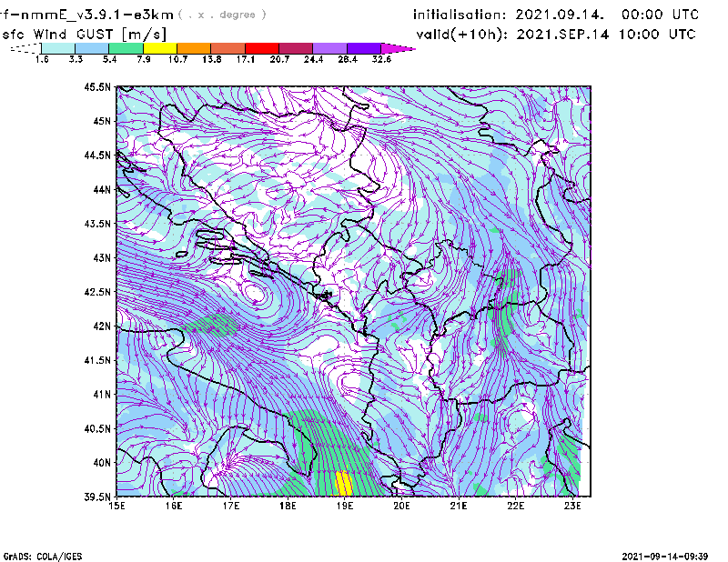The width and height of the screenshot is (728, 562).
Task: Click the 45N latitude label
Action: coord(102,121)
